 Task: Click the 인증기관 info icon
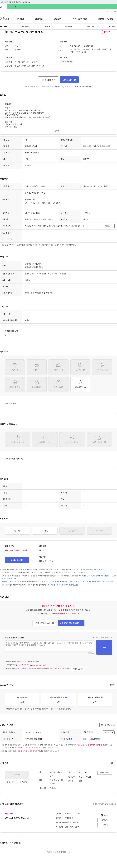coord(68,733)
